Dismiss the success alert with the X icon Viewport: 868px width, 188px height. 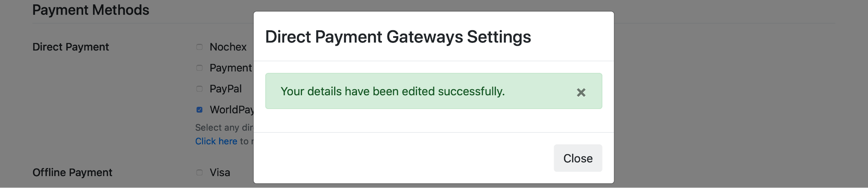(581, 92)
